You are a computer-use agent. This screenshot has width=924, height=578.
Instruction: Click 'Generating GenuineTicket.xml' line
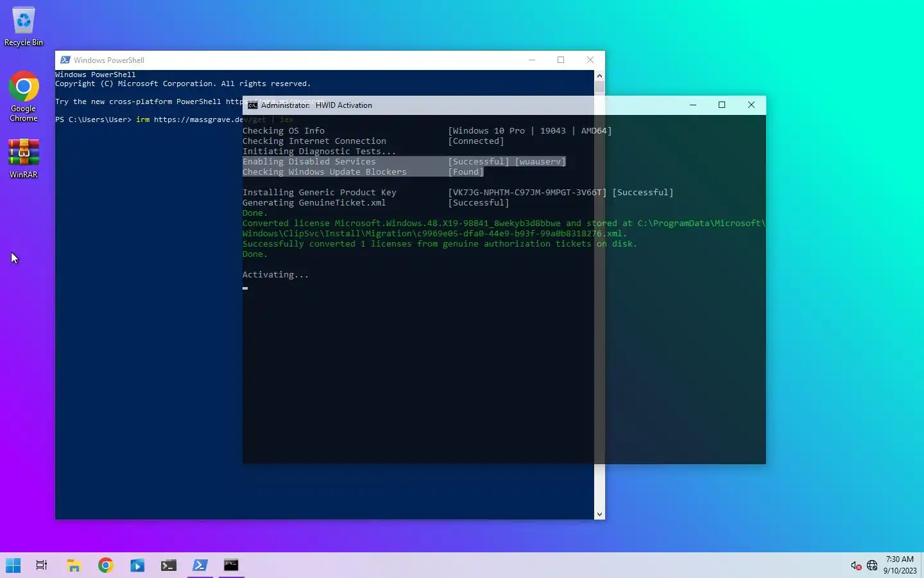click(x=314, y=202)
